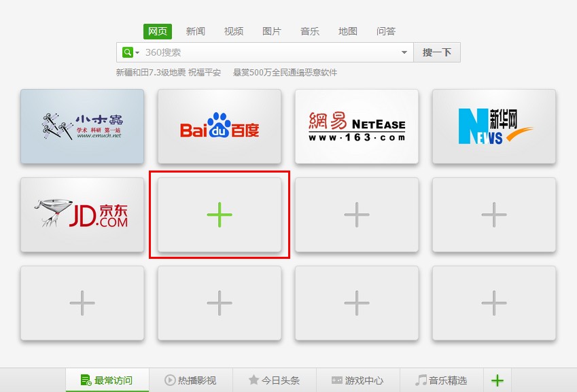The width and height of the screenshot is (577, 392).
Task: Select the 网页 search tab
Action: [x=158, y=31]
